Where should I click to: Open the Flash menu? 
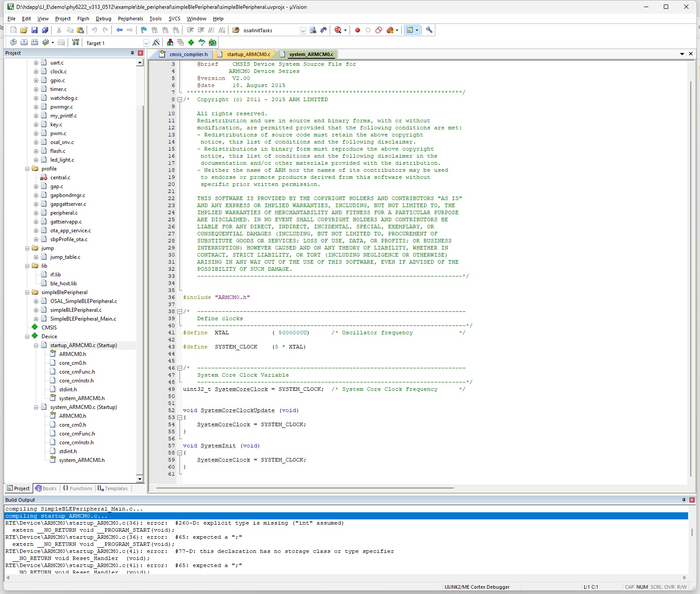click(83, 19)
